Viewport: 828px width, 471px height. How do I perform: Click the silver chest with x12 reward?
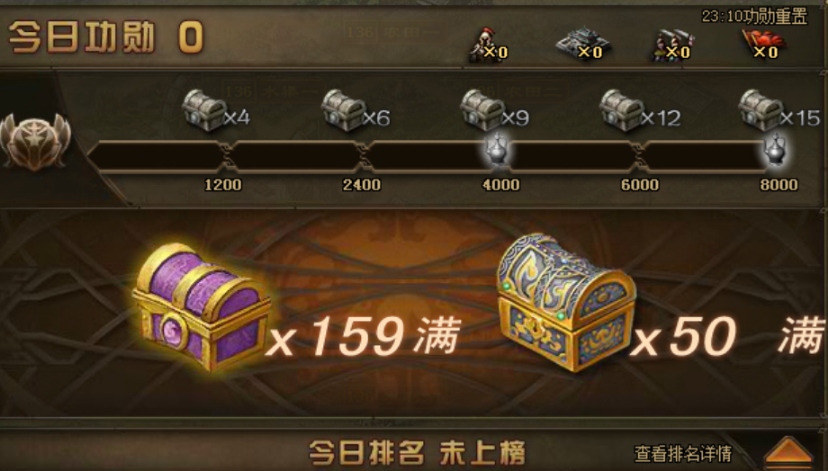pos(622,110)
